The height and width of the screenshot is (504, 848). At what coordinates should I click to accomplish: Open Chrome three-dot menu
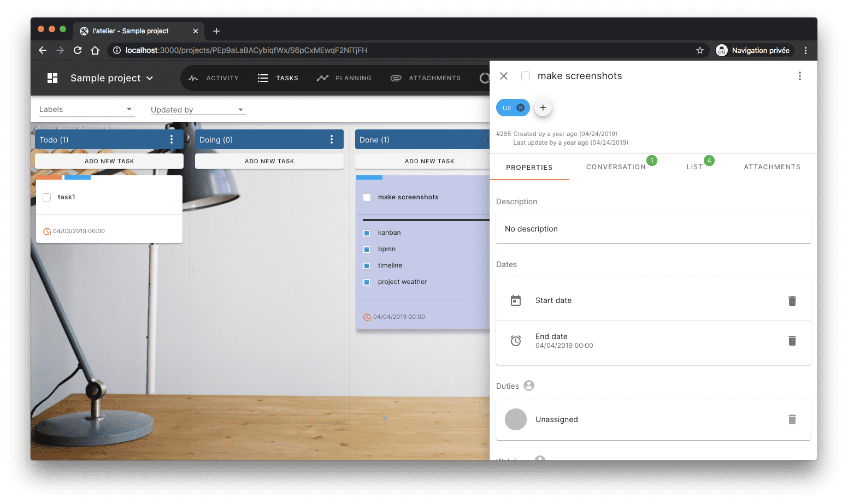805,50
